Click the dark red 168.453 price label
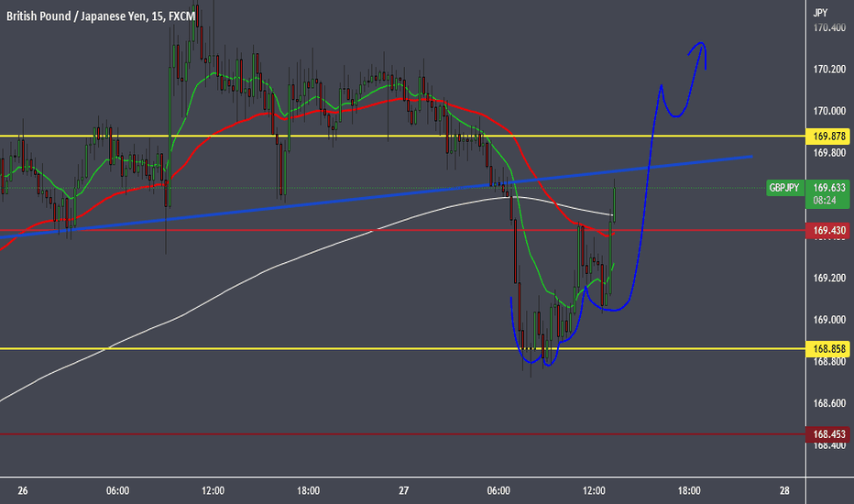The height and width of the screenshot is (504, 854). point(828,434)
